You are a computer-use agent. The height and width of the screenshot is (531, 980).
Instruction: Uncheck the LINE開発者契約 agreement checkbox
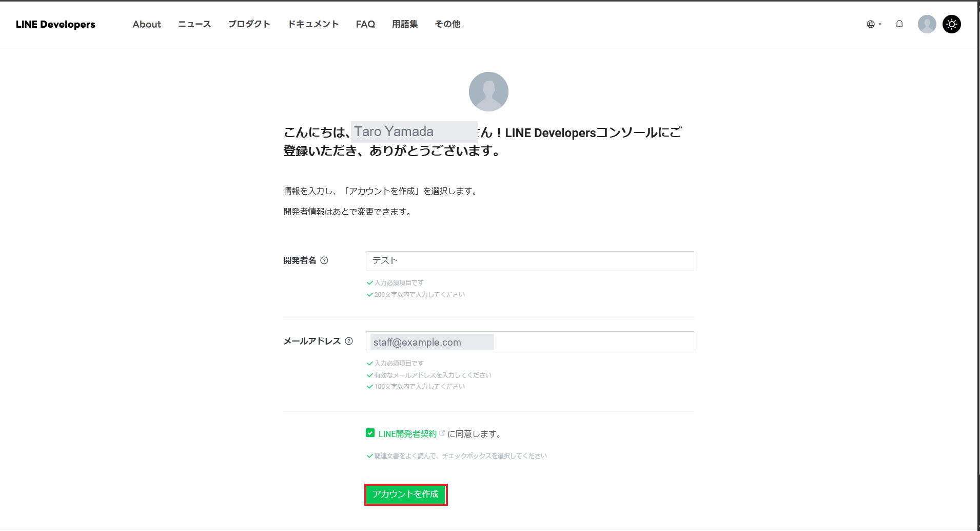370,433
